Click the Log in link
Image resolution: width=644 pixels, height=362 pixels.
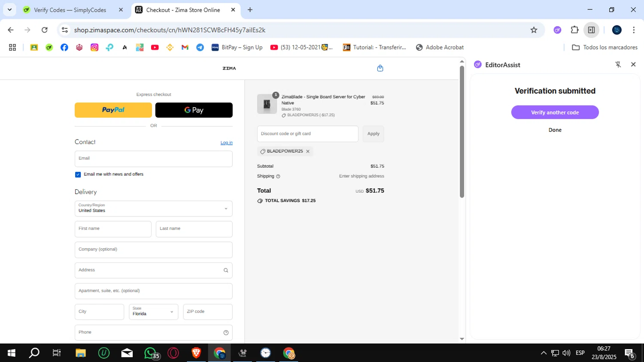(x=227, y=143)
